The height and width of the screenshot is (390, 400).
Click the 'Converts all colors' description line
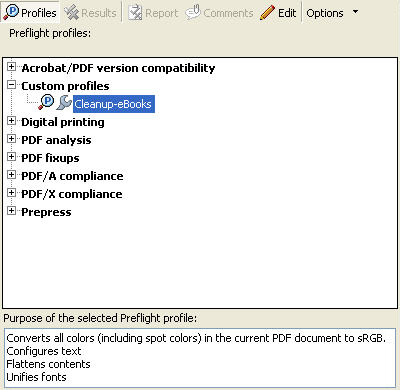(196, 338)
